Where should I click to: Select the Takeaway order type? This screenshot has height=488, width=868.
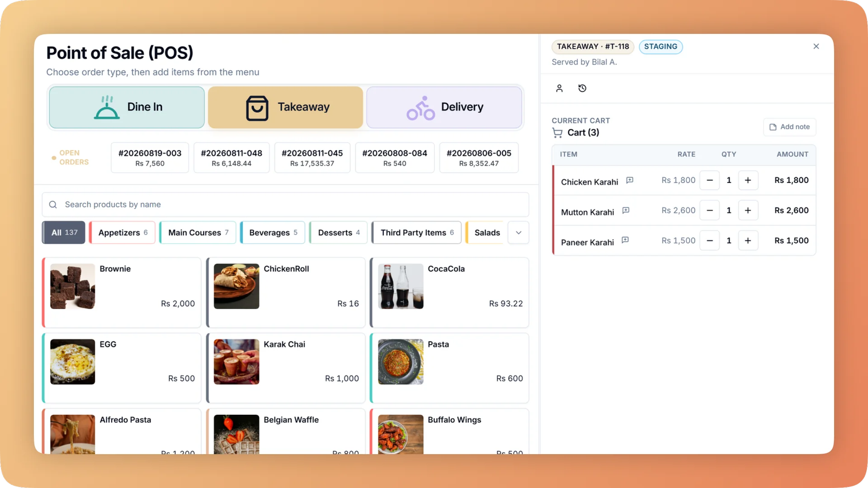tap(285, 107)
